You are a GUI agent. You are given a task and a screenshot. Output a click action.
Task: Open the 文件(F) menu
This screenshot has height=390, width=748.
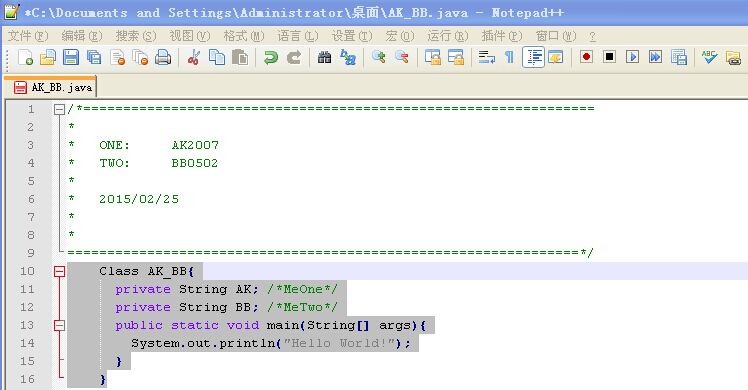(28, 36)
